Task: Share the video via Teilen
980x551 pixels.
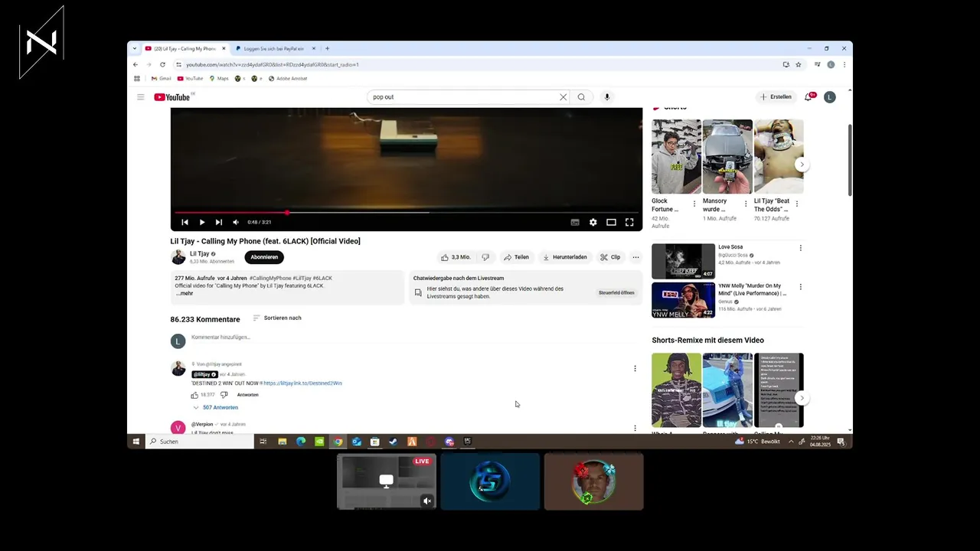Action: [x=516, y=257]
